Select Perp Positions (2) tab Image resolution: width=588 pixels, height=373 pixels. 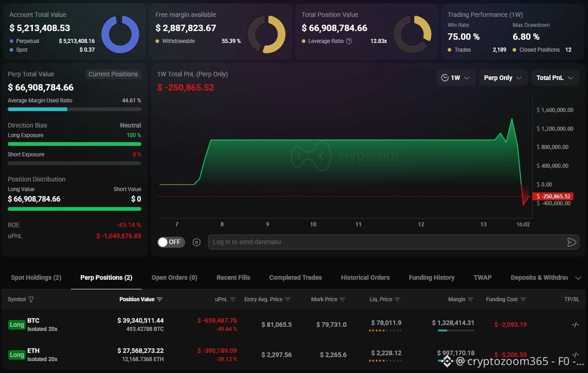[x=106, y=277]
